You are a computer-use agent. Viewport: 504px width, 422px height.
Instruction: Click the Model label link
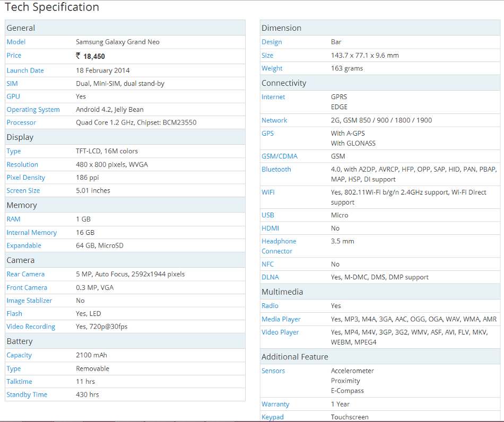point(16,42)
